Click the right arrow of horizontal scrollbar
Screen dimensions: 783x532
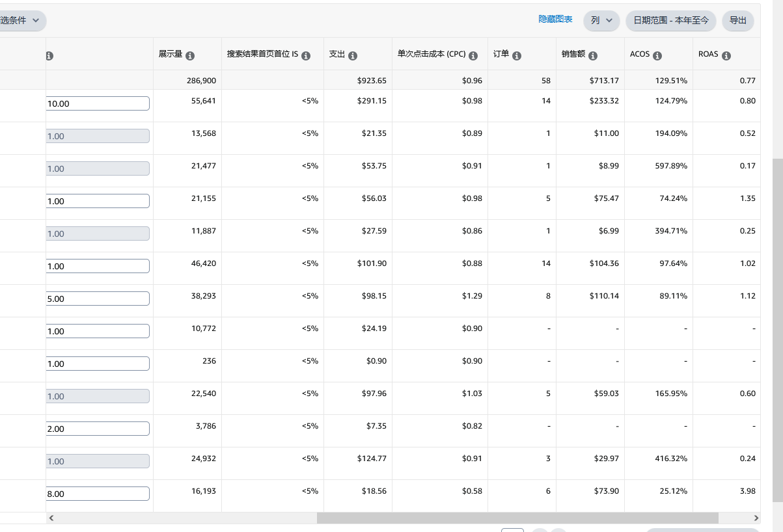point(756,518)
